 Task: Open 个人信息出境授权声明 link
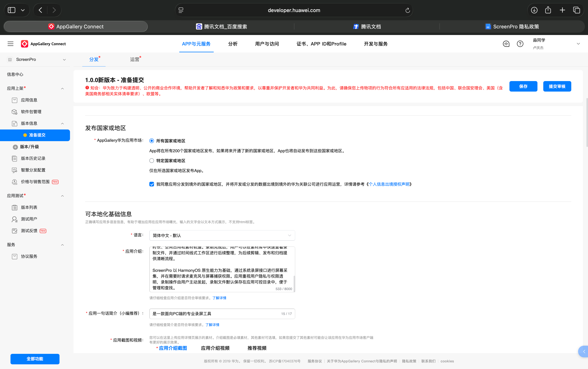click(x=389, y=184)
